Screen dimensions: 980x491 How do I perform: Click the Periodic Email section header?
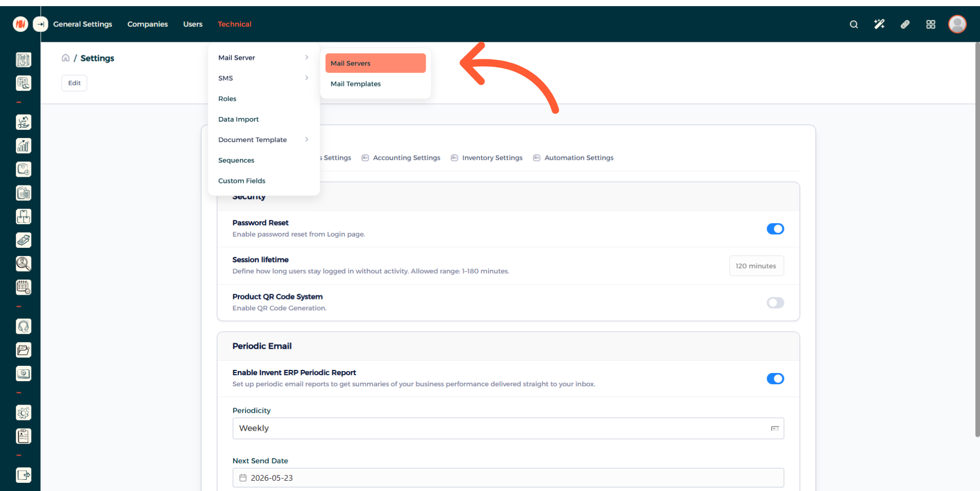click(x=508, y=346)
